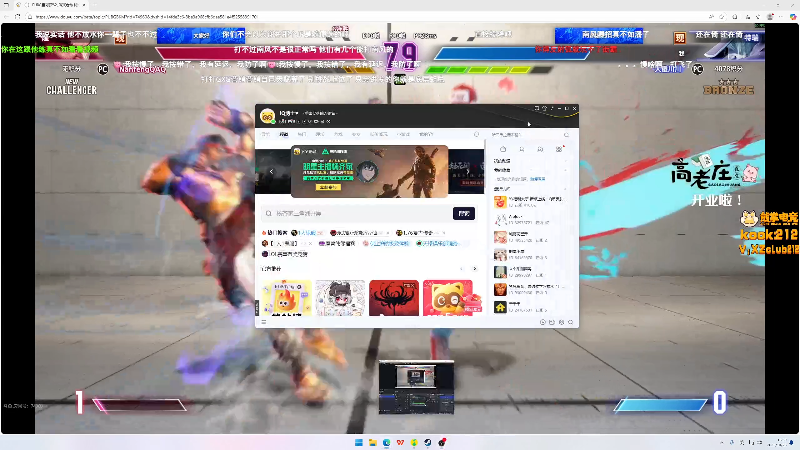Open the contact row with orange-haired character avatar
The width and height of the screenshot is (800, 450).
coord(530,289)
